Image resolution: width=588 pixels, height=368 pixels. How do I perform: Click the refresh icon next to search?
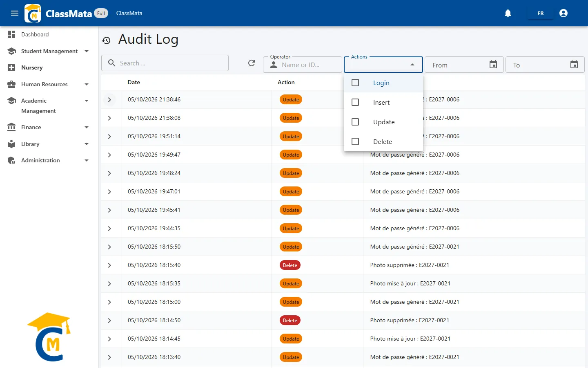pyautogui.click(x=252, y=63)
